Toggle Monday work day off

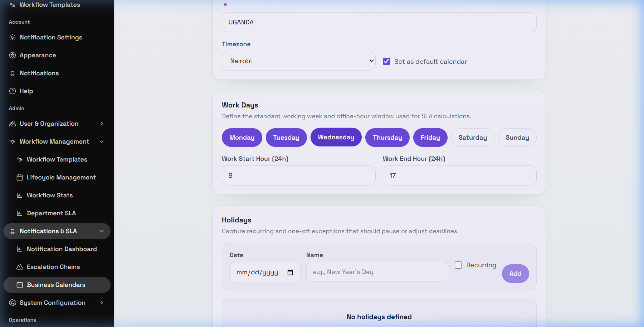point(242,138)
